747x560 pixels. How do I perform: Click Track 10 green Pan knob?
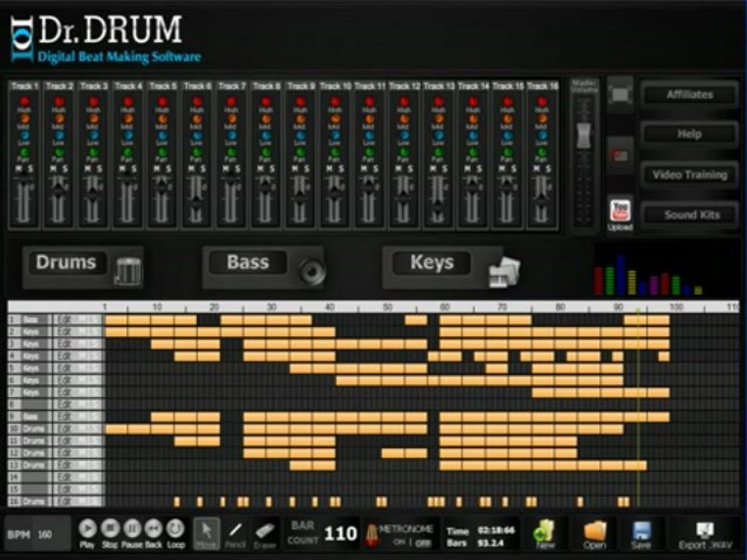coord(335,153)
